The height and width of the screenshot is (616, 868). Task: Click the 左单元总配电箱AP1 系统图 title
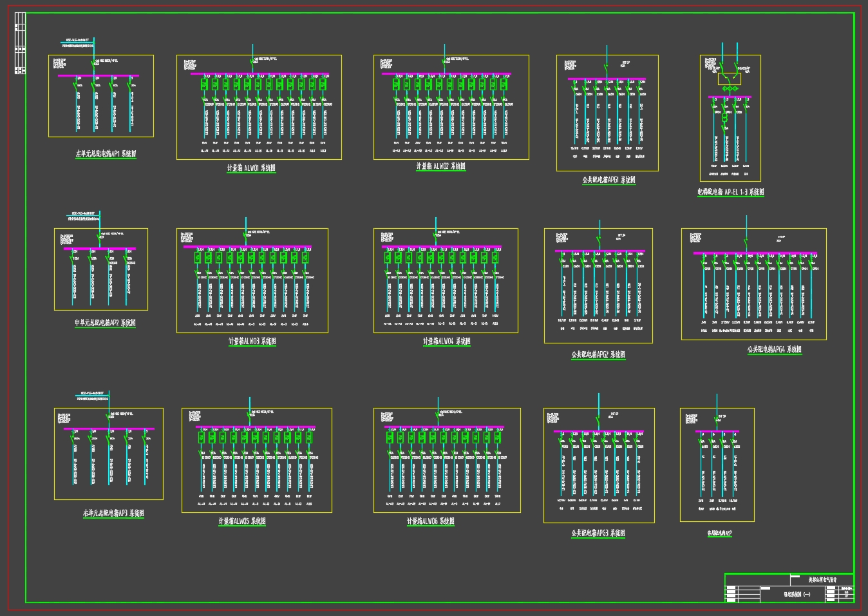click(106, 154)
